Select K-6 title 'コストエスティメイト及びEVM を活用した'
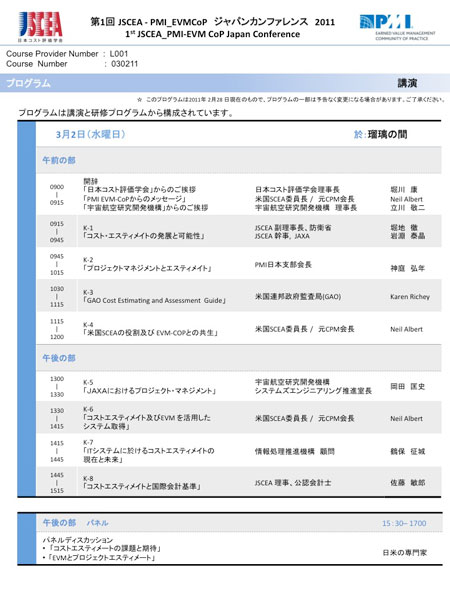The image size is (450, 600). click(x=147, y=417)
